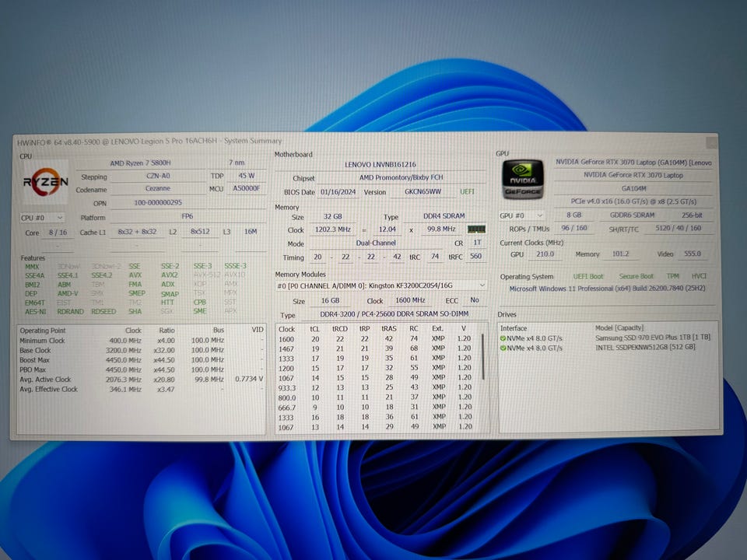This screenshot has width=747, height=560.
Task: Click the CZN-A0 stepping value
Action: click(158, 177)
